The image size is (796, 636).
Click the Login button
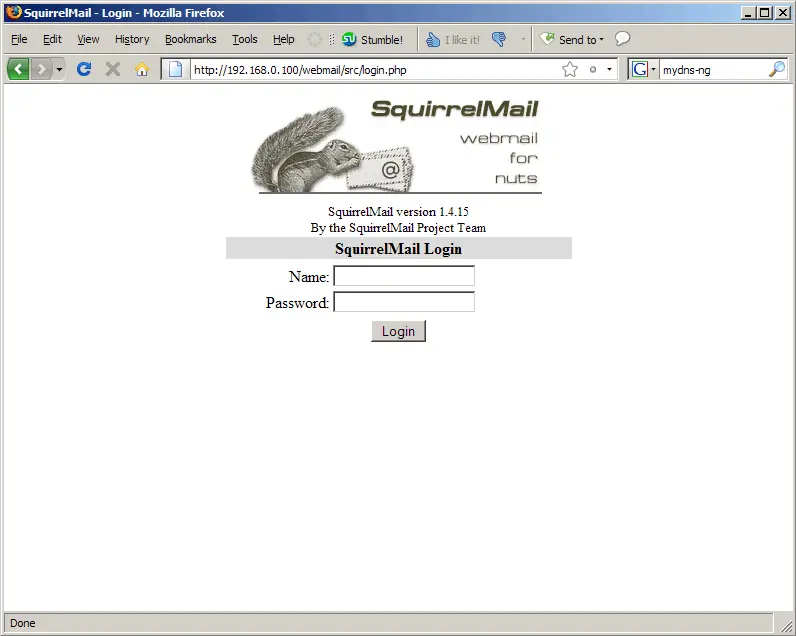(x=399, y=331)
